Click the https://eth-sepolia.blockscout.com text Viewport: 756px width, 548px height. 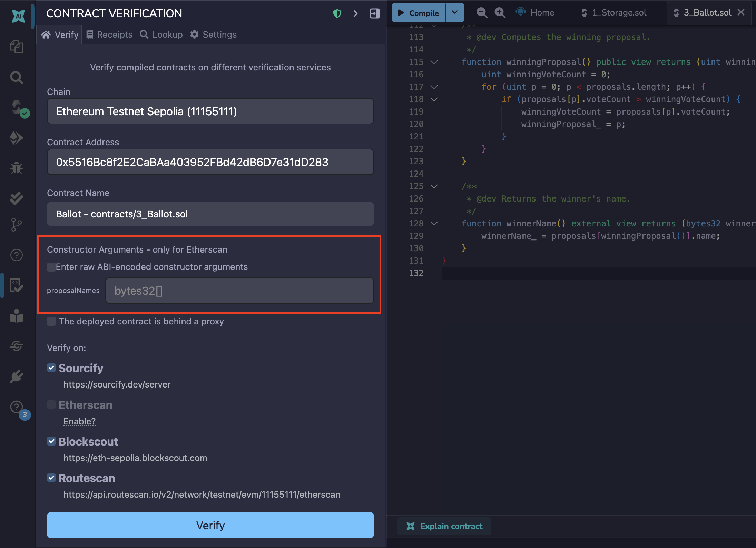pos(135,458)
